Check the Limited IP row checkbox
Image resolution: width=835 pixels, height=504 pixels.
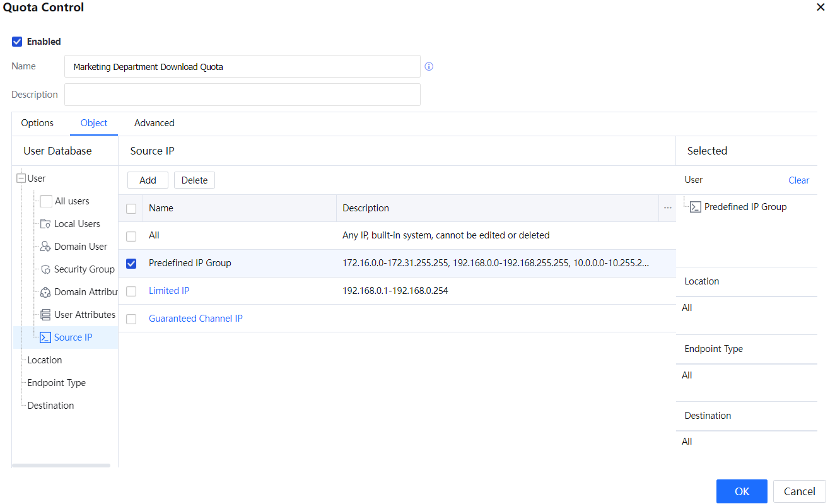pos(131,291)
